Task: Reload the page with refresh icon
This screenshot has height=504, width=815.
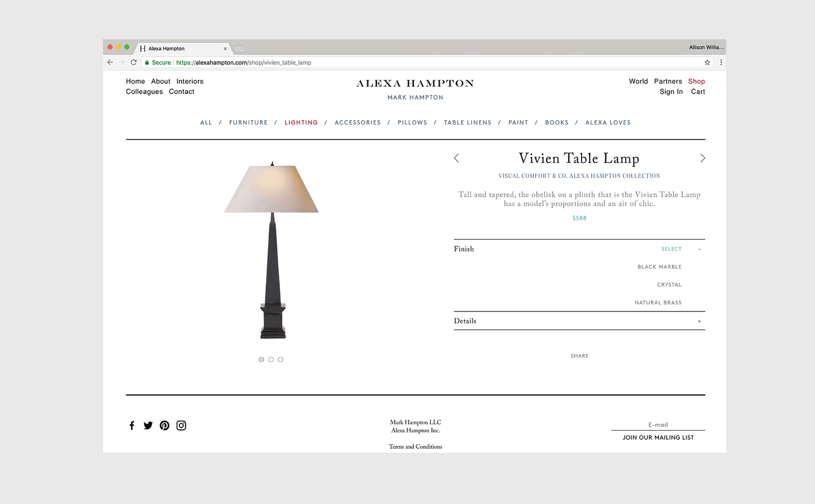Action: tap(133, 62)
